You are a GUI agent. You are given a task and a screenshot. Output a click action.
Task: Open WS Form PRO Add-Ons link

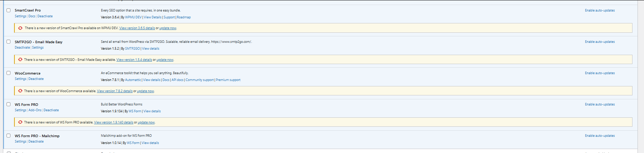[x=35, y=110]
